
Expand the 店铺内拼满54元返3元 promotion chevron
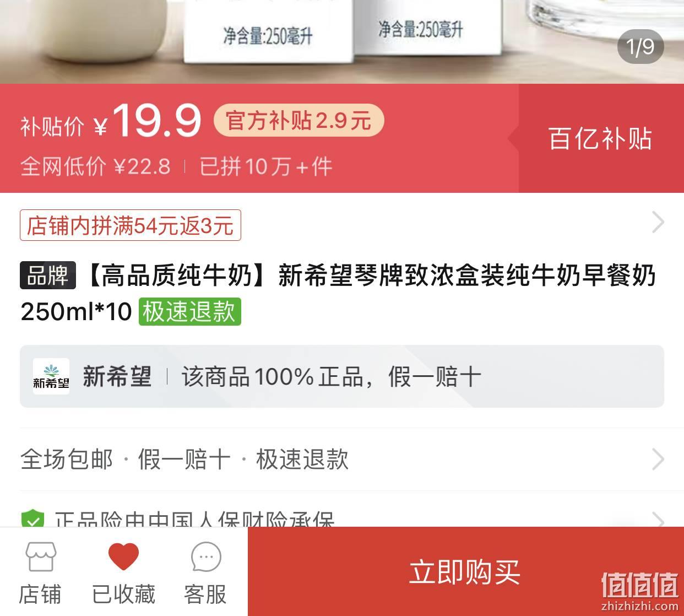tap(658, 223)
